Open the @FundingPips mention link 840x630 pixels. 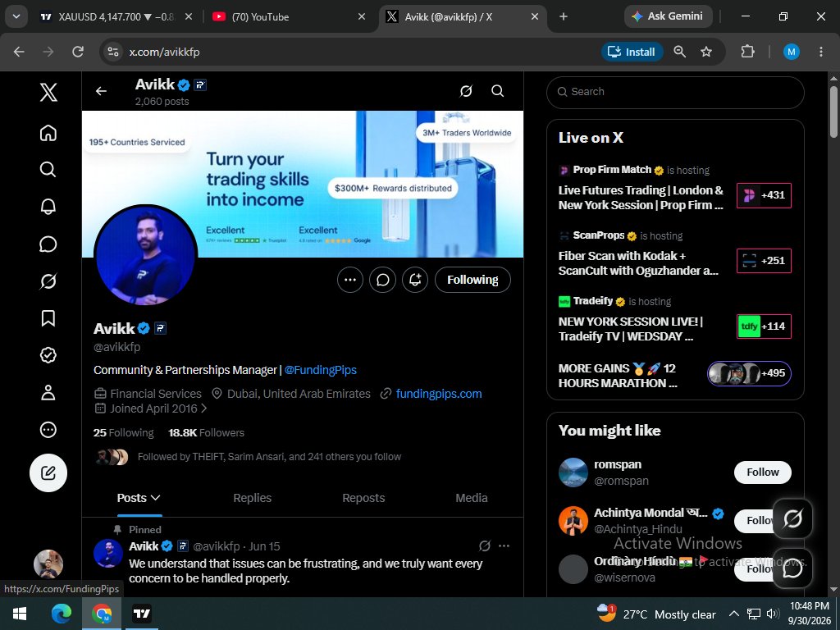coord(321,370)
